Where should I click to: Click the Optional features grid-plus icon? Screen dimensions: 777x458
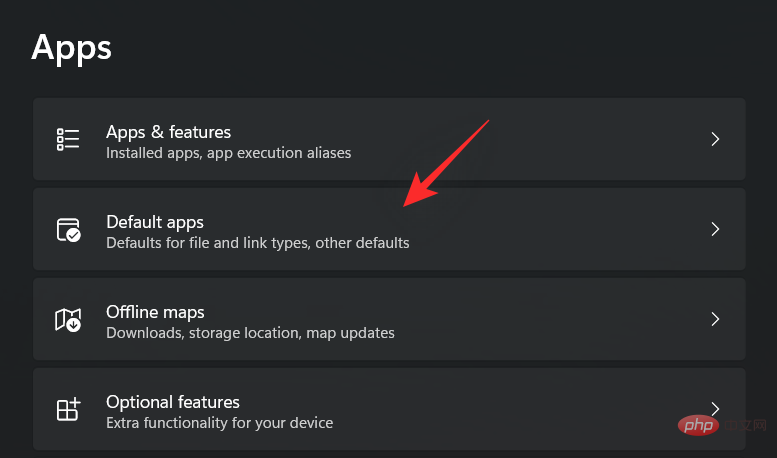[x=68, y=409]
